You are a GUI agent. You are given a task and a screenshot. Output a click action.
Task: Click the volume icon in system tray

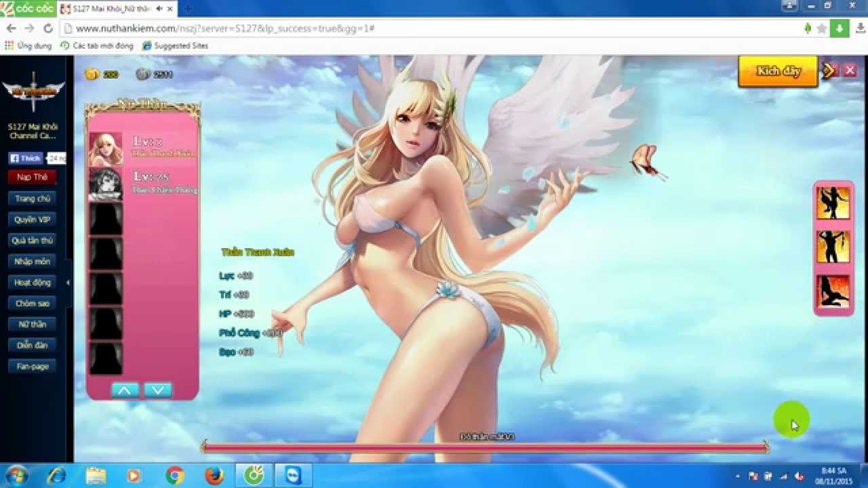(x=800, y=476)
